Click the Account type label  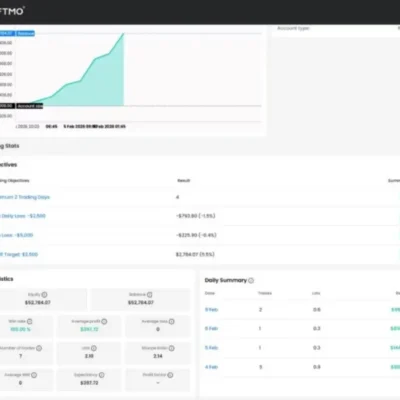[293, 28]
